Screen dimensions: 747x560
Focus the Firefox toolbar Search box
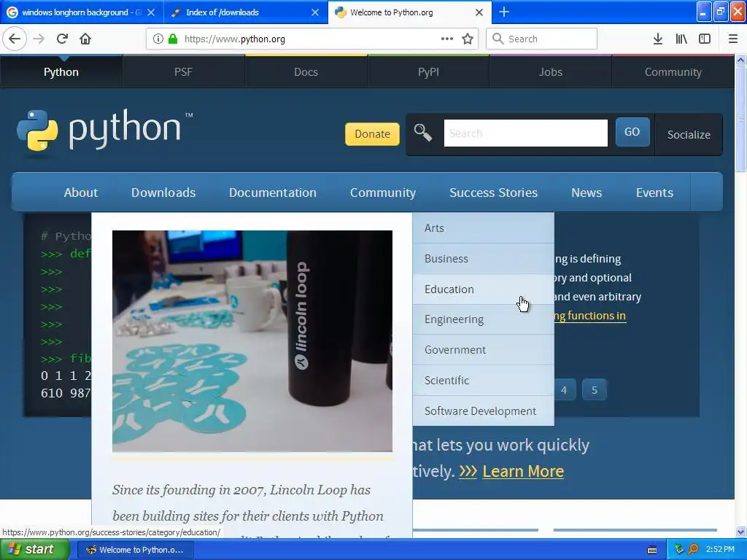(541, 39)
